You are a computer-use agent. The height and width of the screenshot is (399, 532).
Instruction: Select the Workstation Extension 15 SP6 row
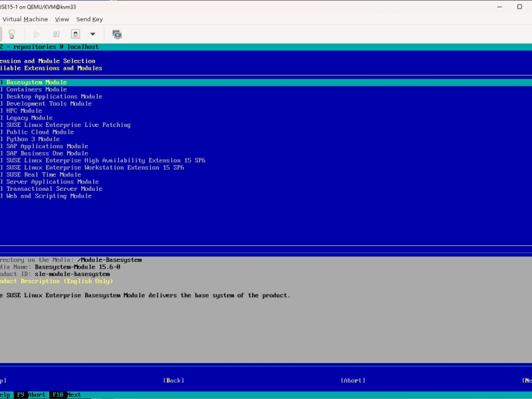(266, 168)
